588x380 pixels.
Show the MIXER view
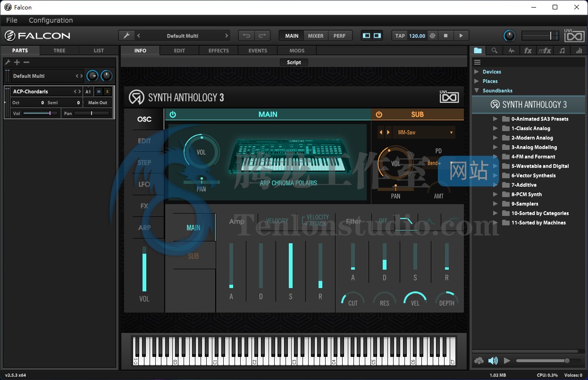pyautogui.click(x=316, y=36)
